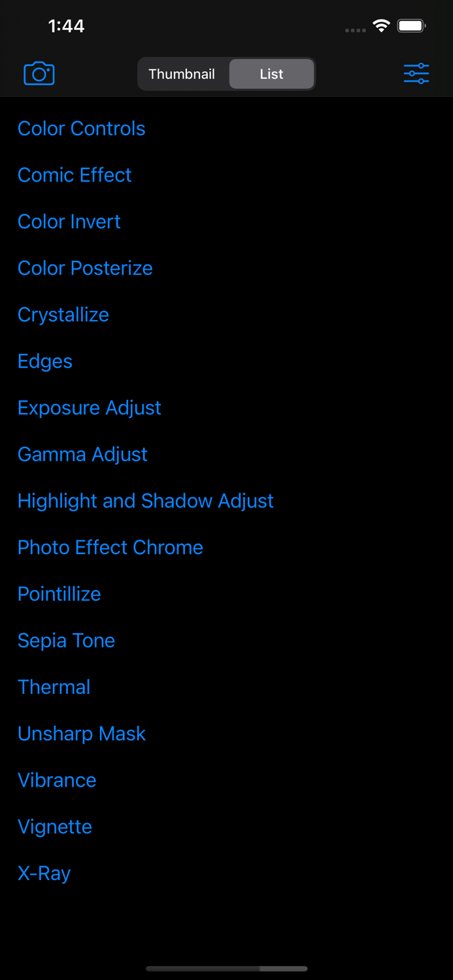Open Highlight and Shadow Adjust
The height and width of the screenshot is (980, 453).
pyautogui.click(x=146, y=501)
